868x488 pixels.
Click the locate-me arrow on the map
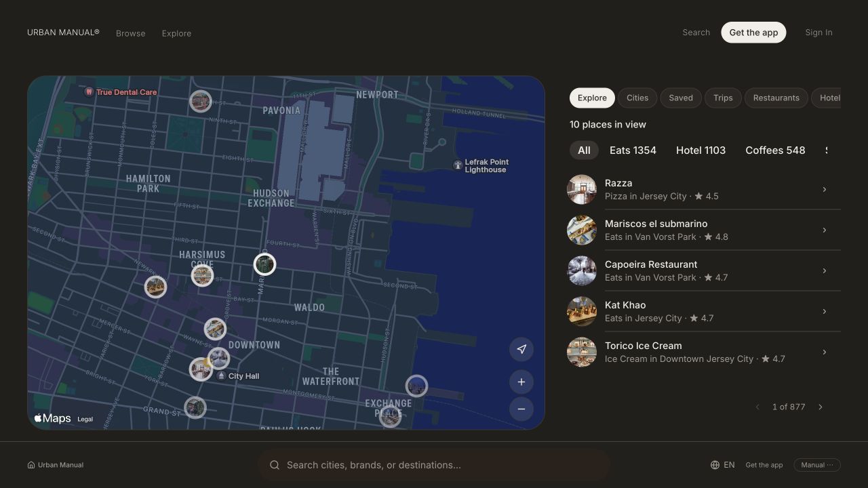[x=521, y=349]
